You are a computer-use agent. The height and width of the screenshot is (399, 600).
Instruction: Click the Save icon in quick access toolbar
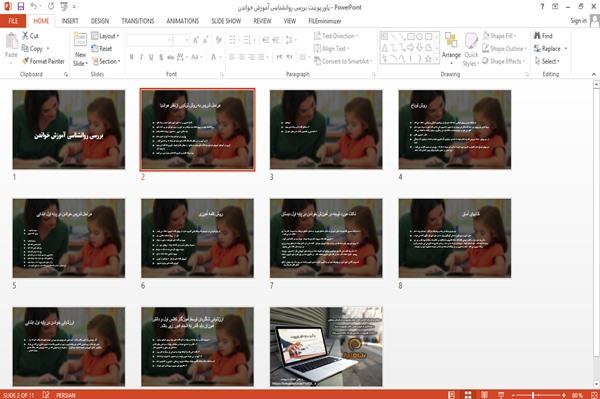21,6
